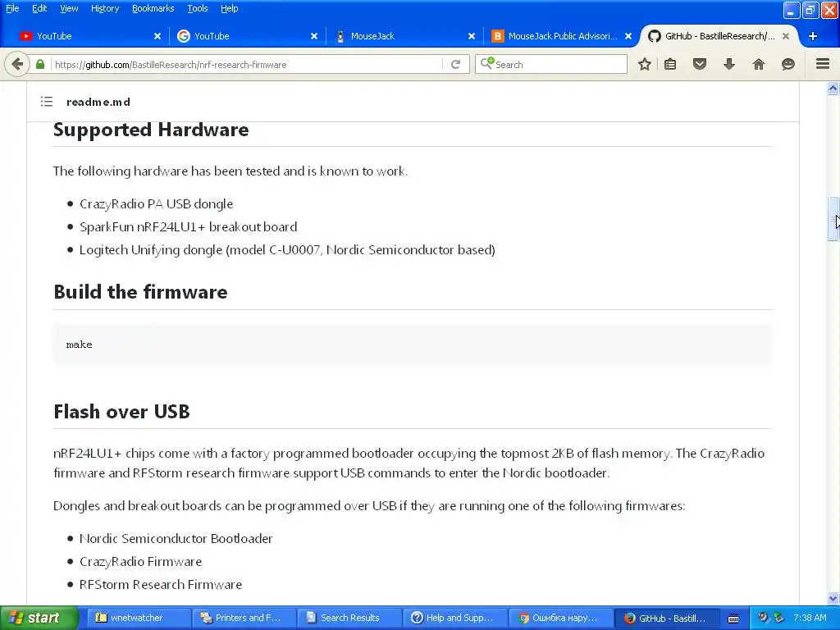Click the green padlock site identity icon

pos(40,64)
